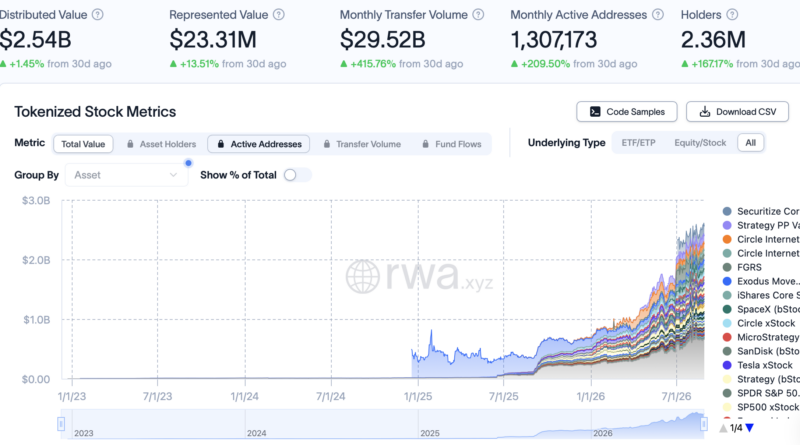
Task: Toggle Show % of Total switch
Action: (x=297, y=175)
